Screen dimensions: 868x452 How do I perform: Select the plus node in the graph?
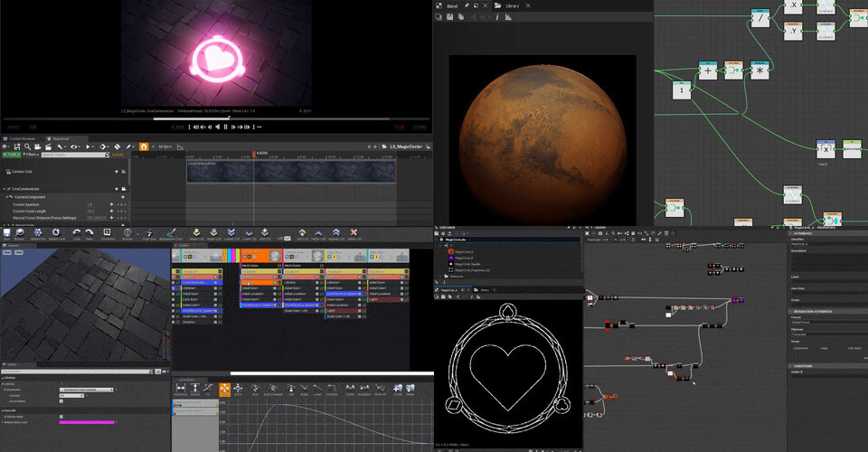(707, 71)
